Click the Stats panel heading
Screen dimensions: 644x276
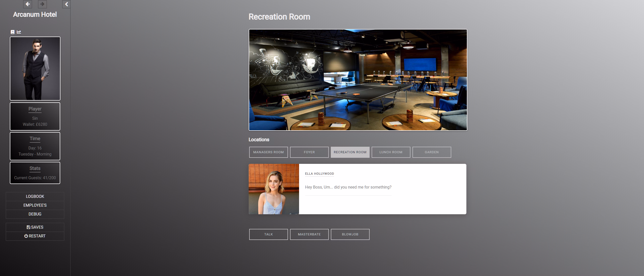[x=35, y=168]
